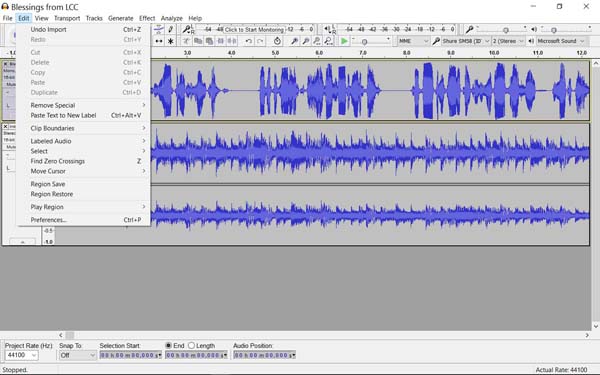Click the recording volume slider
The height and width of the screenshot is (375, 600).
[501, 29]
